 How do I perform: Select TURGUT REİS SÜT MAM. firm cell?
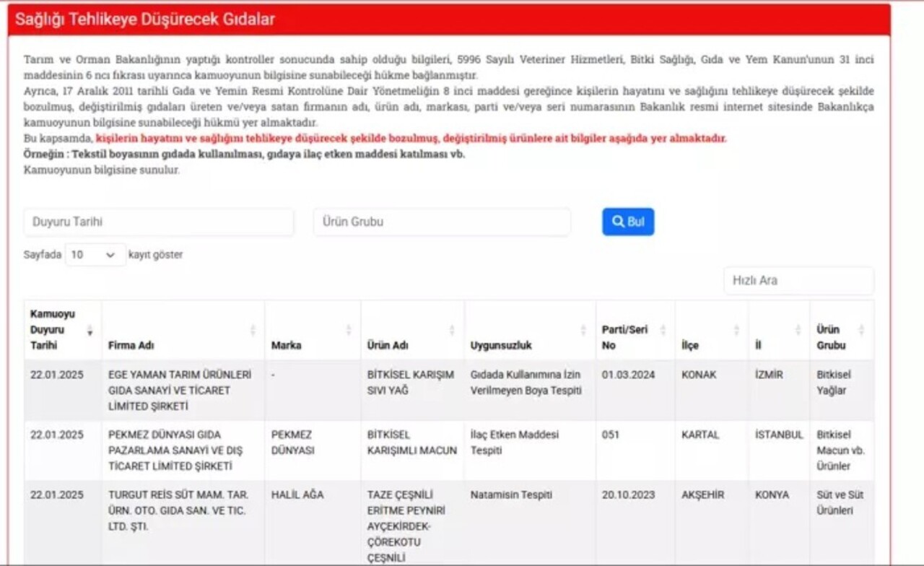tap(183, 523)
